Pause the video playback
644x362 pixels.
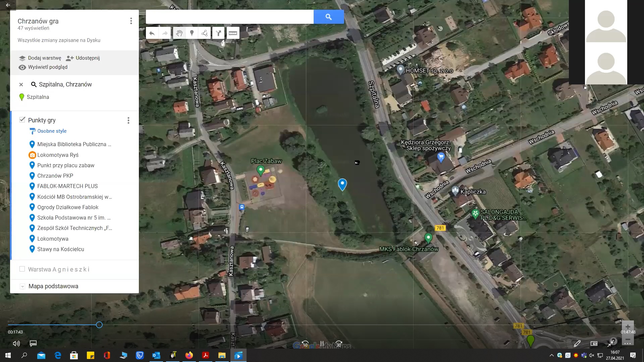tap(322, 344)
